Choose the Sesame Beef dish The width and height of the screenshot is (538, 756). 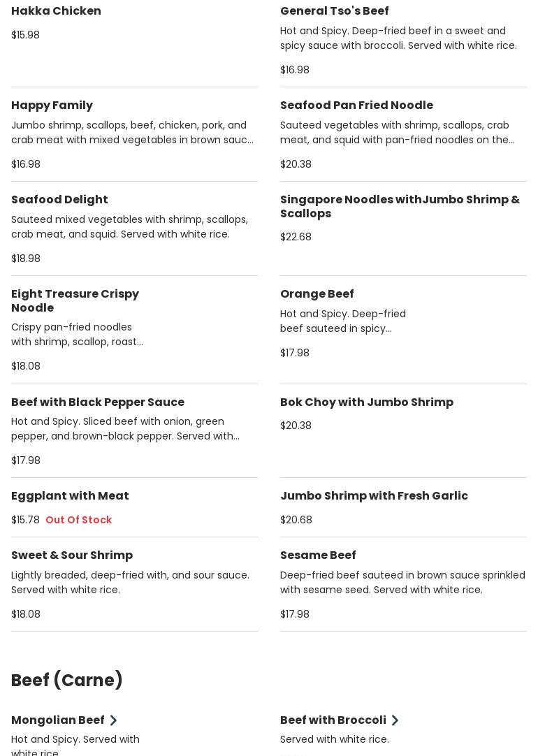[318, 555]
